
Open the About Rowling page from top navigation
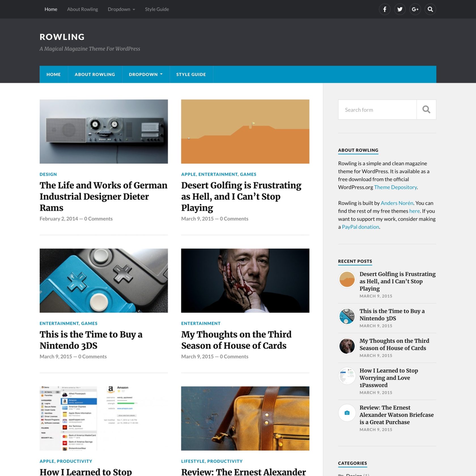[82, 9]
